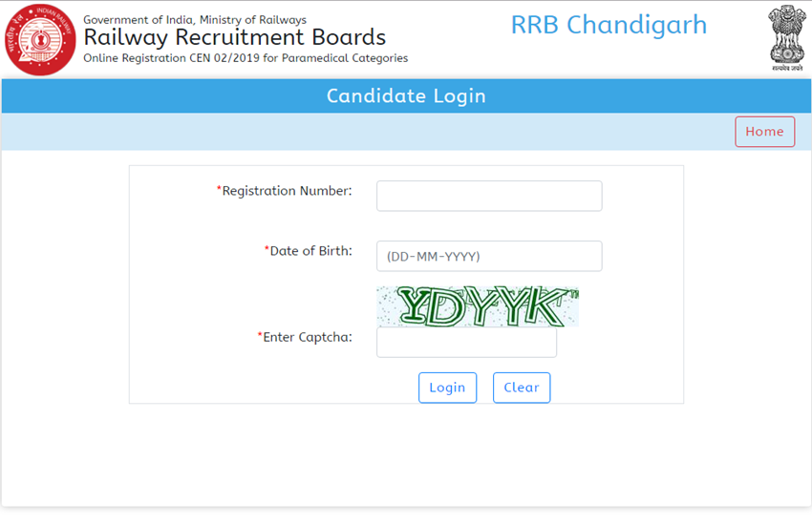Click the YDYYK captcha image

tap(478, 306)
